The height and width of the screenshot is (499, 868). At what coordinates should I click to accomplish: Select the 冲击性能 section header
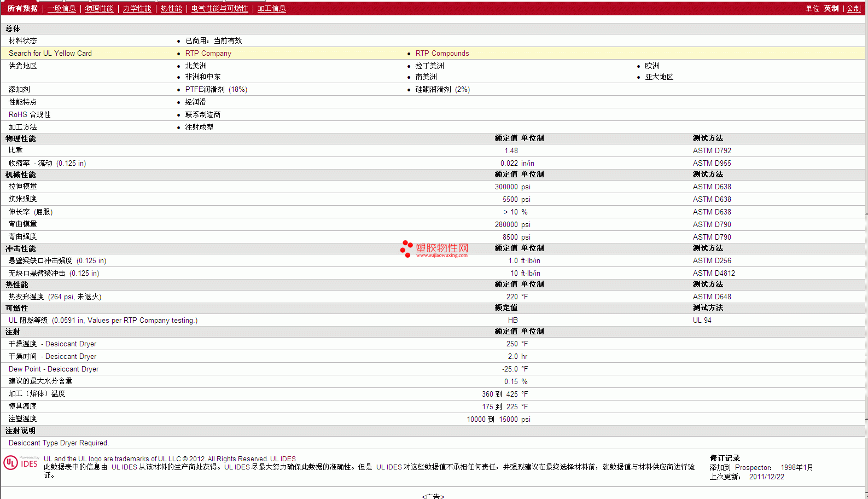click(x=20, y=249)
